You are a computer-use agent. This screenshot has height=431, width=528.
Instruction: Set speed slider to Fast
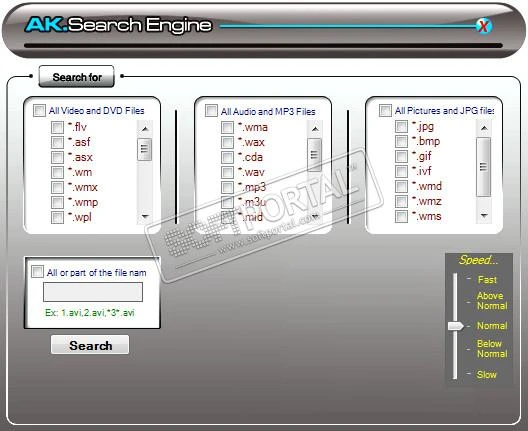click(487, 280)
